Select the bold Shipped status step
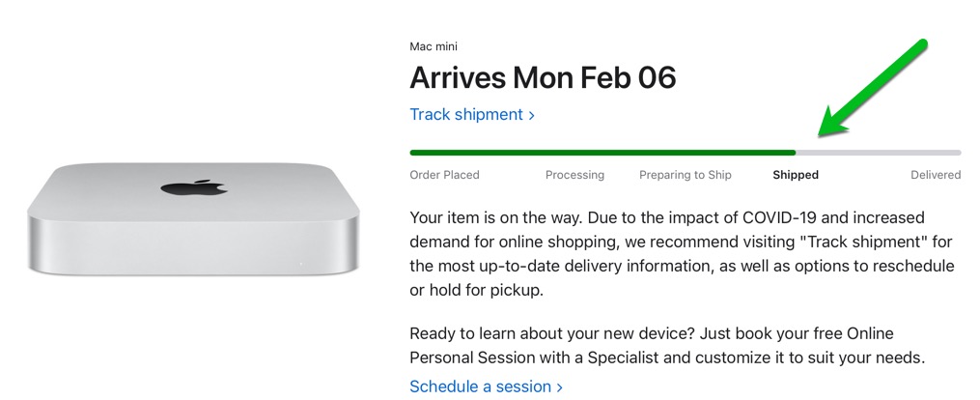 coord(796,175)
